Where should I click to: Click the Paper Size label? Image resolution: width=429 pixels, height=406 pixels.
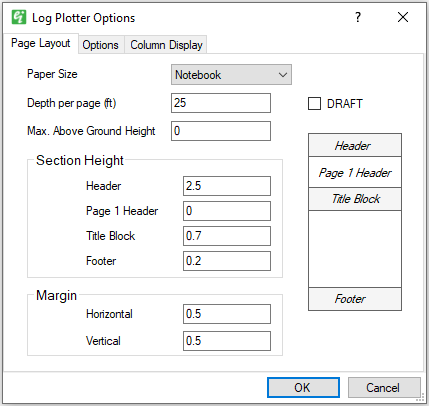(52, 74)
